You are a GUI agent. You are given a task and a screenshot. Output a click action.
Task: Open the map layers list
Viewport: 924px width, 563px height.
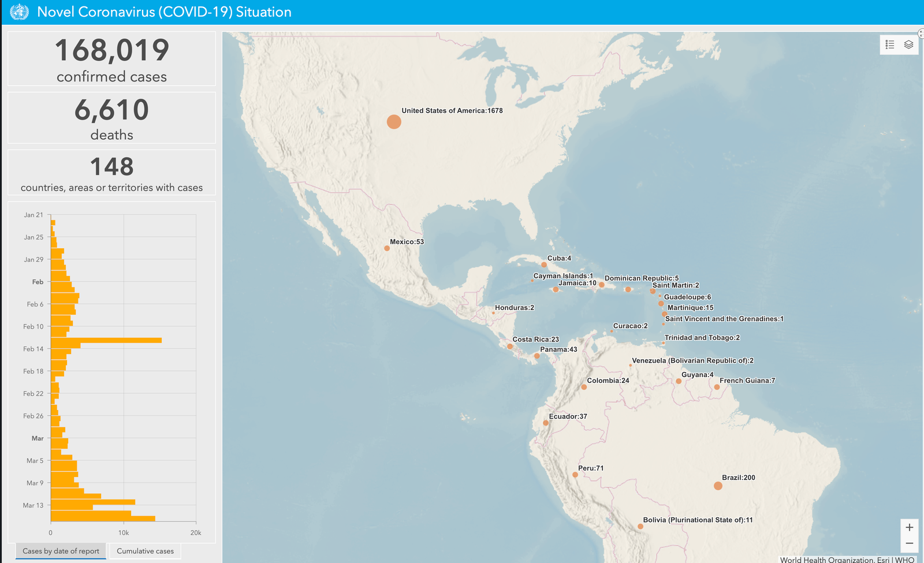[x=908, y=44]
